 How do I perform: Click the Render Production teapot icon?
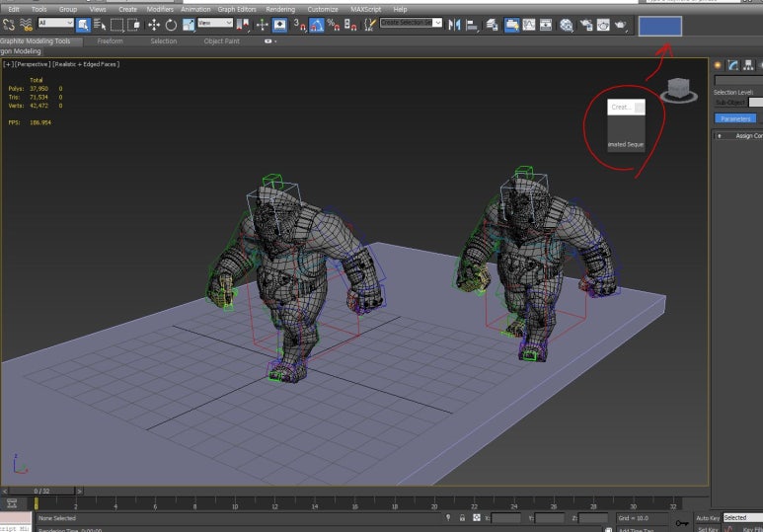tap(621, 25)
